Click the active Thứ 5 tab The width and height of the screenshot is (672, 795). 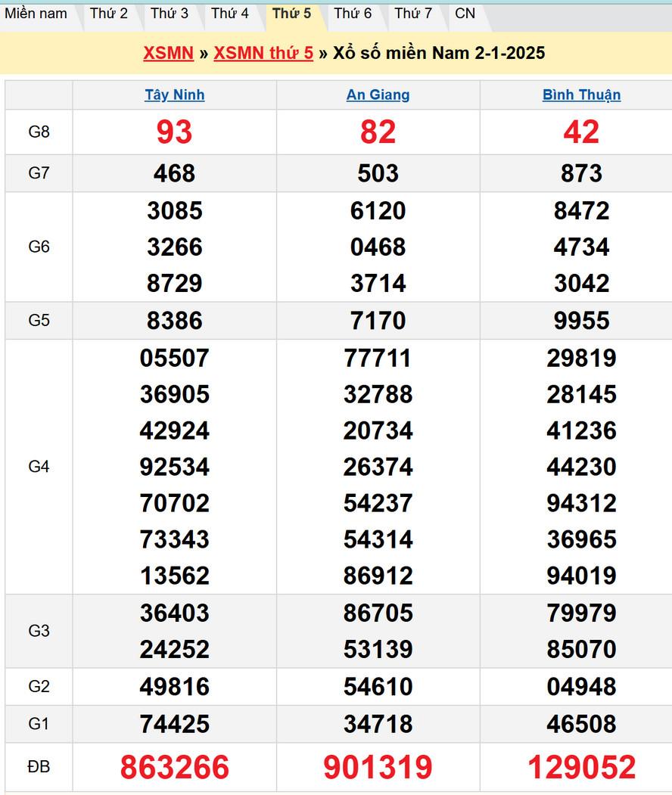[291, 14]
